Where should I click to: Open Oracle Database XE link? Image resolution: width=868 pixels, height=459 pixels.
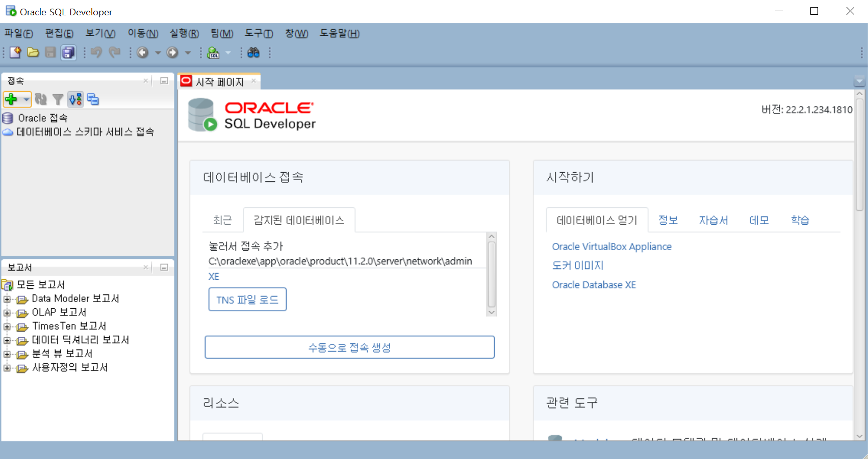point(594,285)
